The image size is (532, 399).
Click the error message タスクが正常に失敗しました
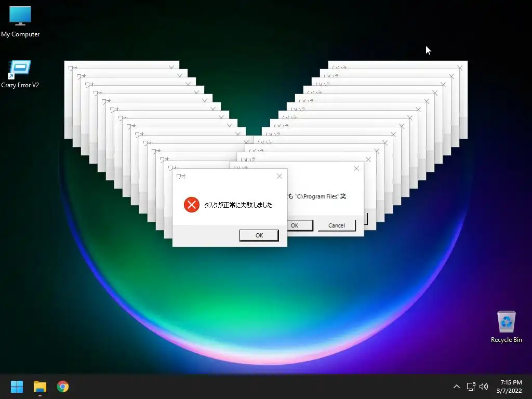[x=238, y=205]
